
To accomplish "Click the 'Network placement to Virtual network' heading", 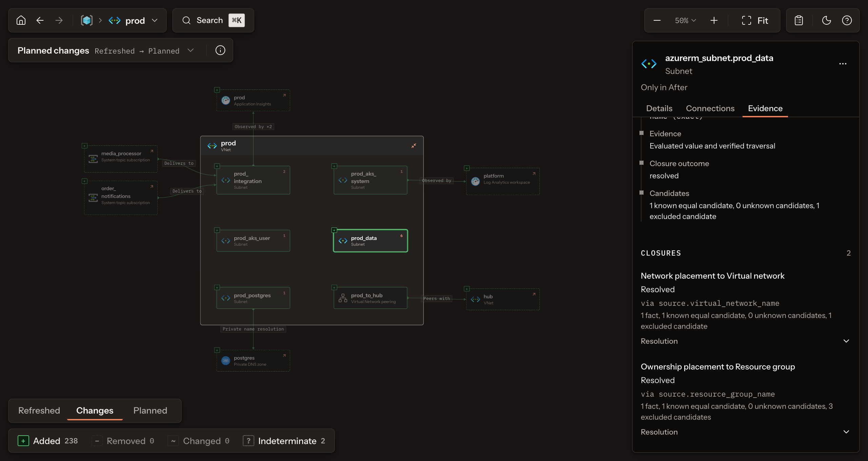I will pyautogui.click(x=712, y=276).
